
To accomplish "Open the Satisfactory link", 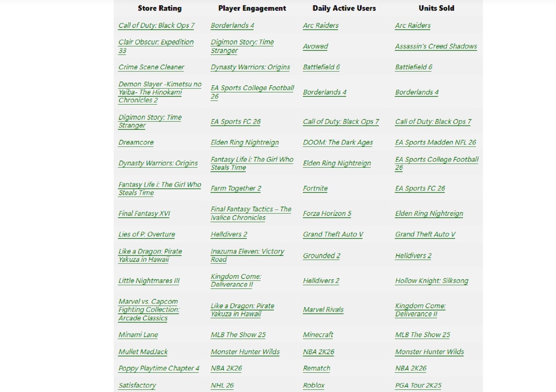I will point(137,386).
